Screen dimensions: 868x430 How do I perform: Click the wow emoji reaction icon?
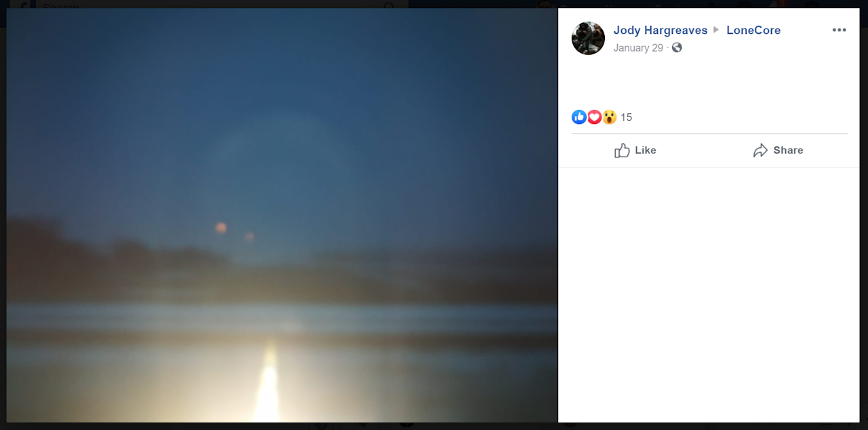coord(610,117)
